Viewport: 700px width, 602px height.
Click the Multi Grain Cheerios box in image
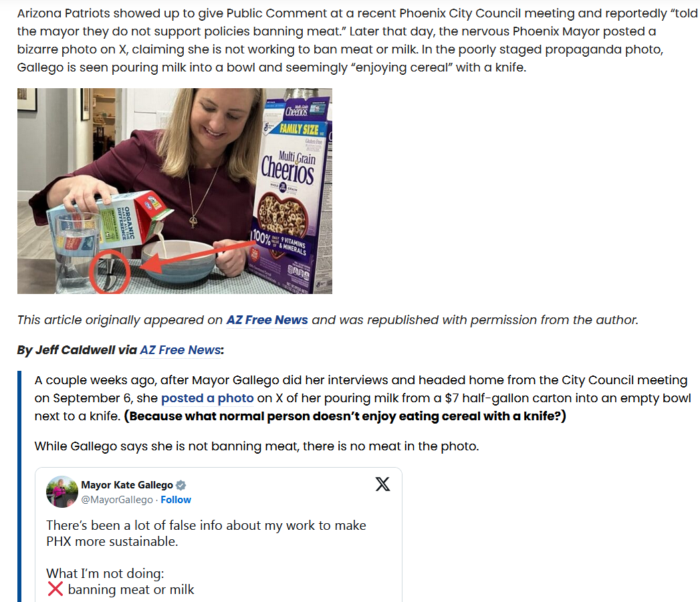coord(291,191)
